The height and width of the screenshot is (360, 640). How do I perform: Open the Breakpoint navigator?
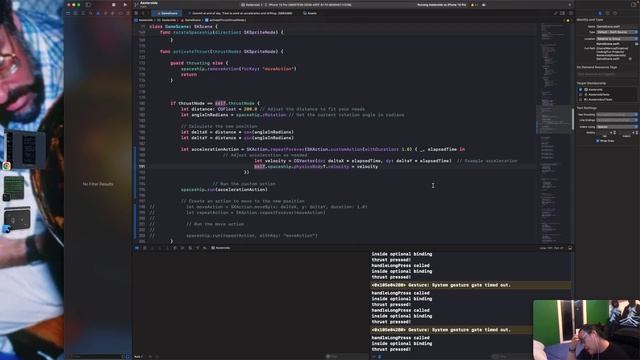(x=120, y=13)
